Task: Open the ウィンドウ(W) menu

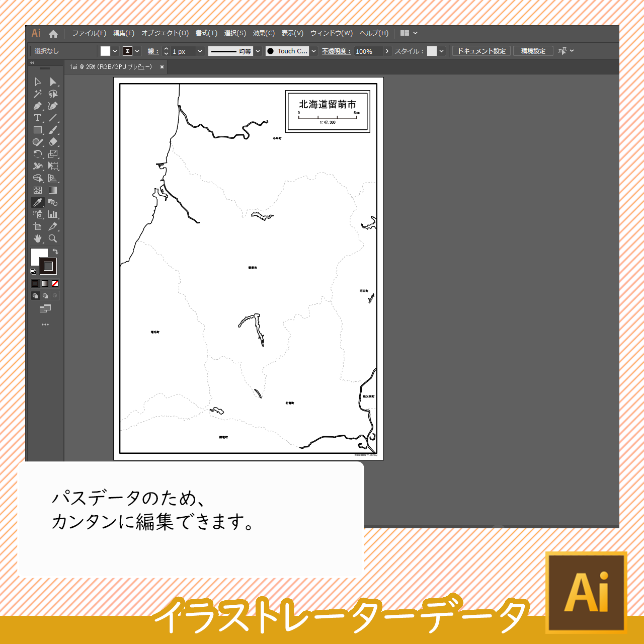Action: (332, 33)
